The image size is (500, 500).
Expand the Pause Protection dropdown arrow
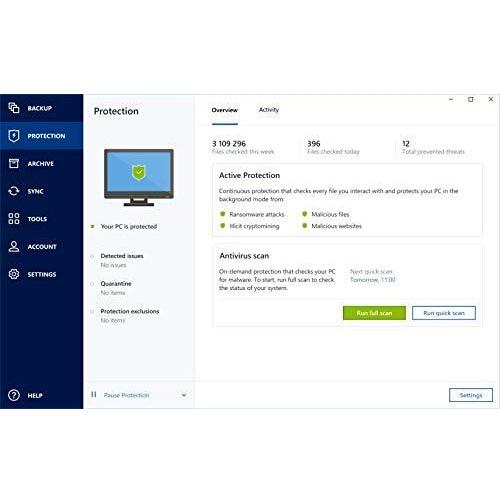coord(184,395)
